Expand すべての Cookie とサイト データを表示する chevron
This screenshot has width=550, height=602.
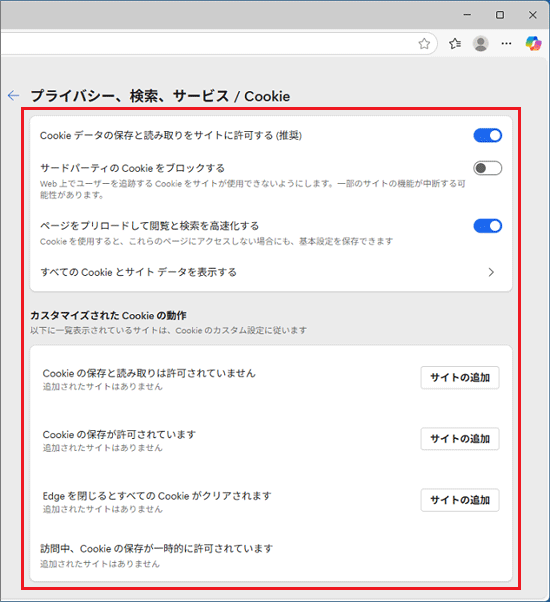(491, 272)
